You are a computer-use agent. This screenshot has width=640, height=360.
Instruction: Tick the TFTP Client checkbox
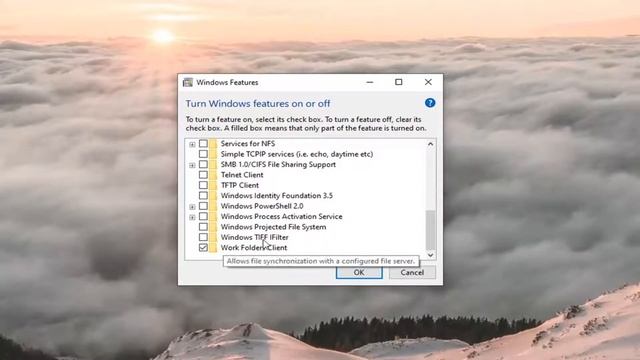(203, 185)
